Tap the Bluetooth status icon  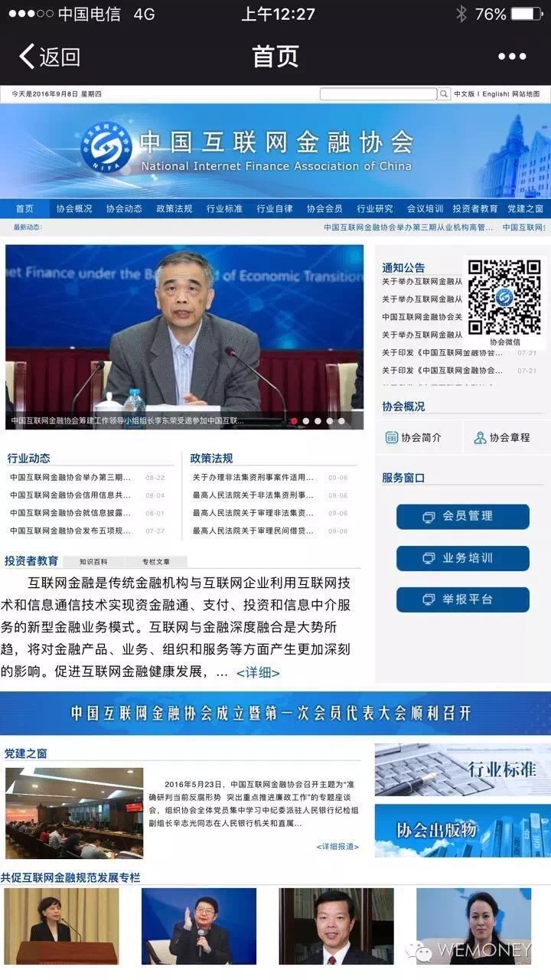pos(461,14)
